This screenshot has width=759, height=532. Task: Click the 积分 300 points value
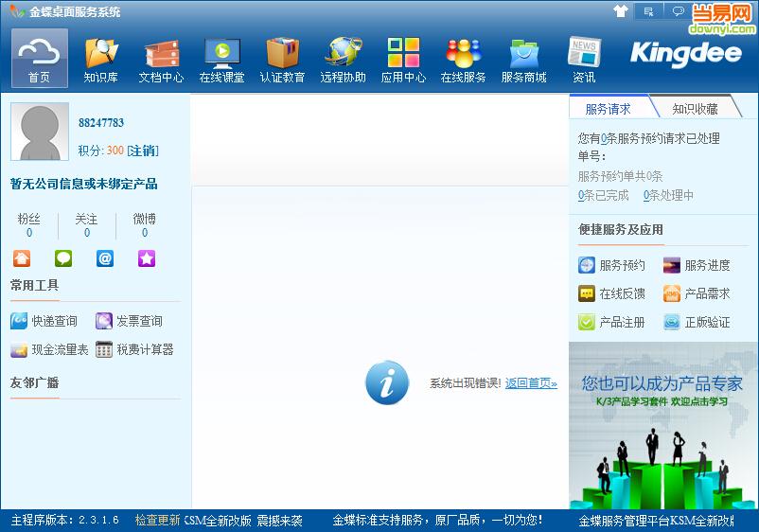coord(115,151)
